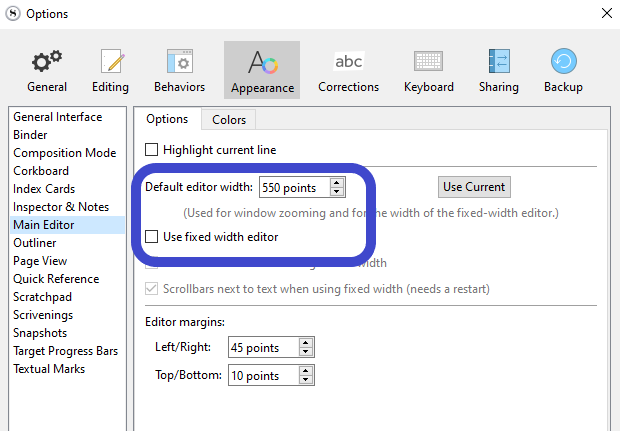Toggle Scrollbars next to text checkbox
620x431 pixels.
152,289
